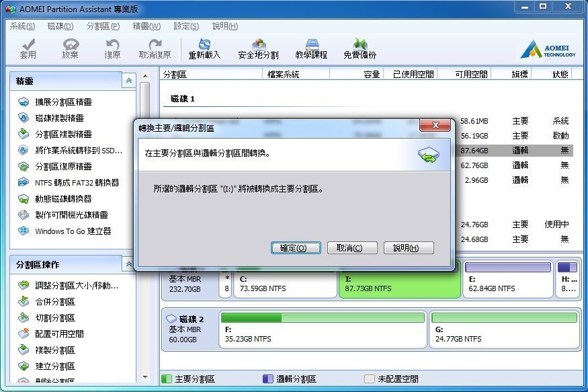
Task: Open the 設定(S) menu
Action: coord(186,26)
